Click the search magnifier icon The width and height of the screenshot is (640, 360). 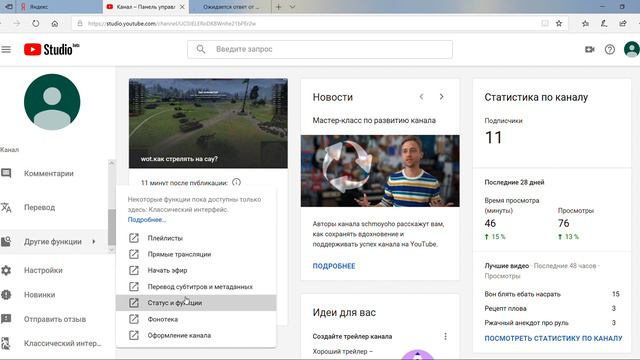[201, 49]
